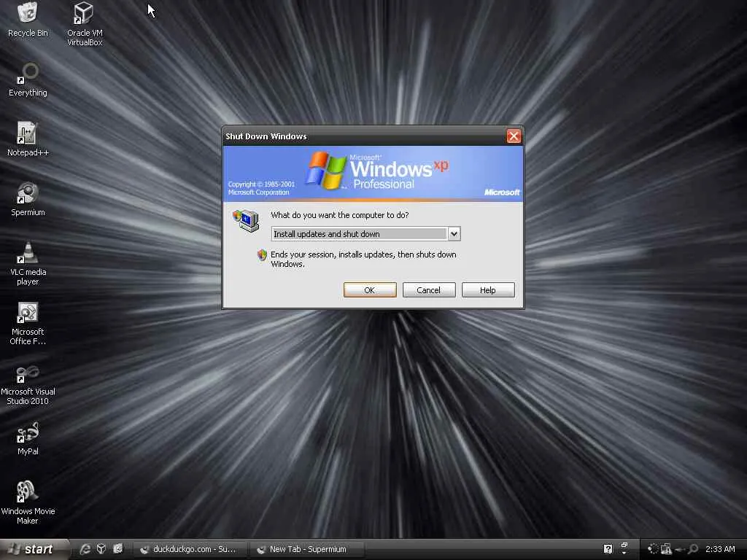The height and width of the screenshot is (560, 747).
Task: Click the network computers tray icon
Action: click(x=666, y=549)
